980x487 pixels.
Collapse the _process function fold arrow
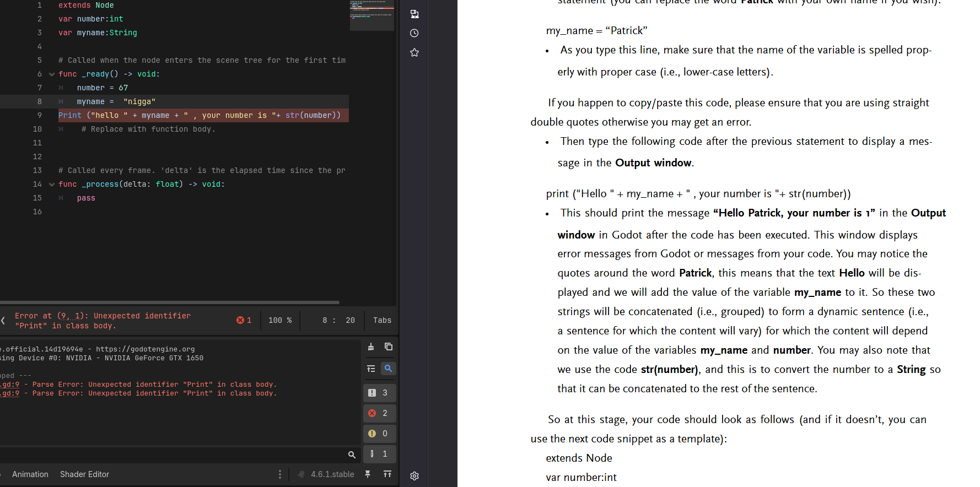point(52,185)
